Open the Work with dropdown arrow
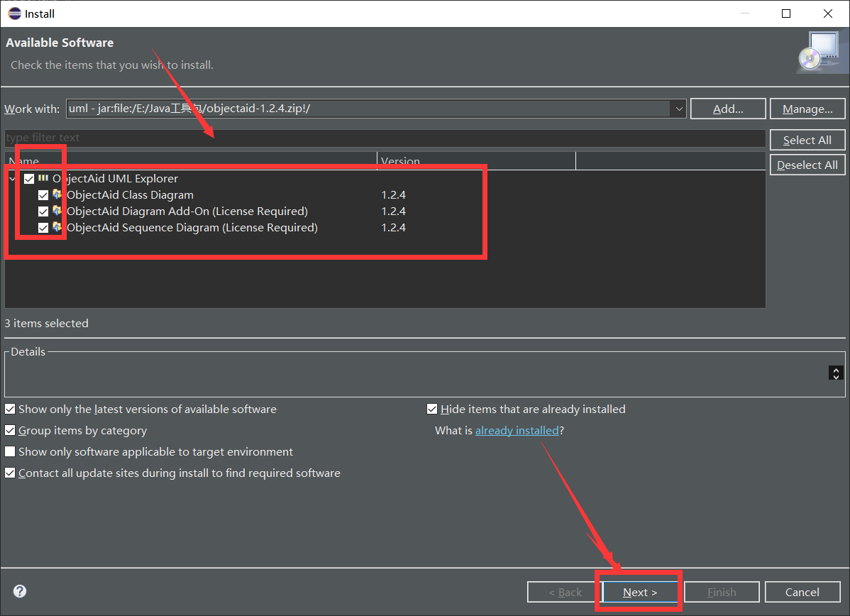The image size is (850, 616). pyautogui.click(x=679, y=109)
